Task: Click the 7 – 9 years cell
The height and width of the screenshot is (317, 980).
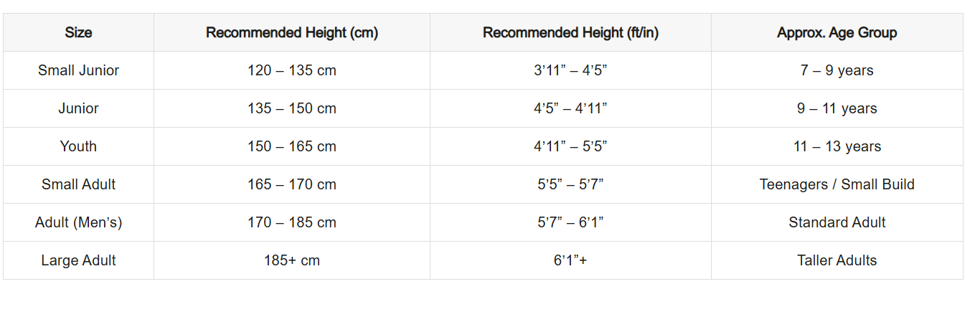Action: click(837, 70)
